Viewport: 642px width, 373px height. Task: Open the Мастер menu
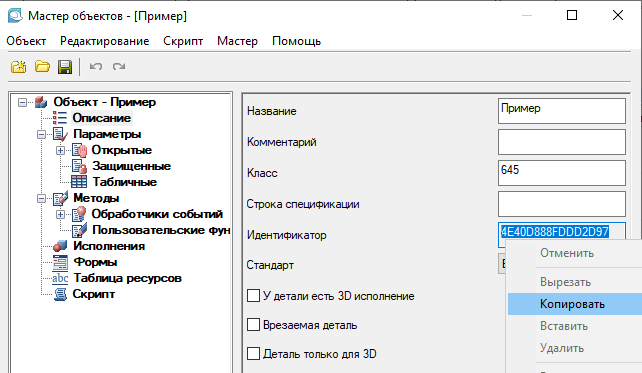[x=237, y=41]
